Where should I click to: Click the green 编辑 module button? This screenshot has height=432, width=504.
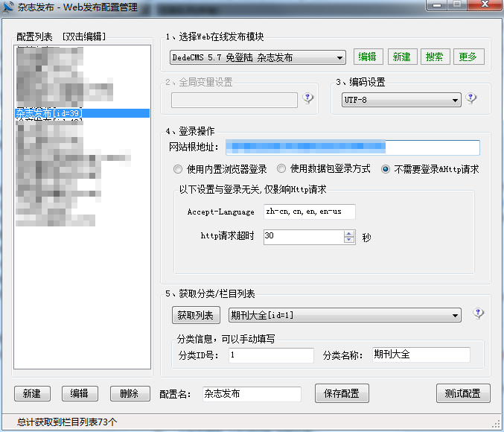pos(368,57)
